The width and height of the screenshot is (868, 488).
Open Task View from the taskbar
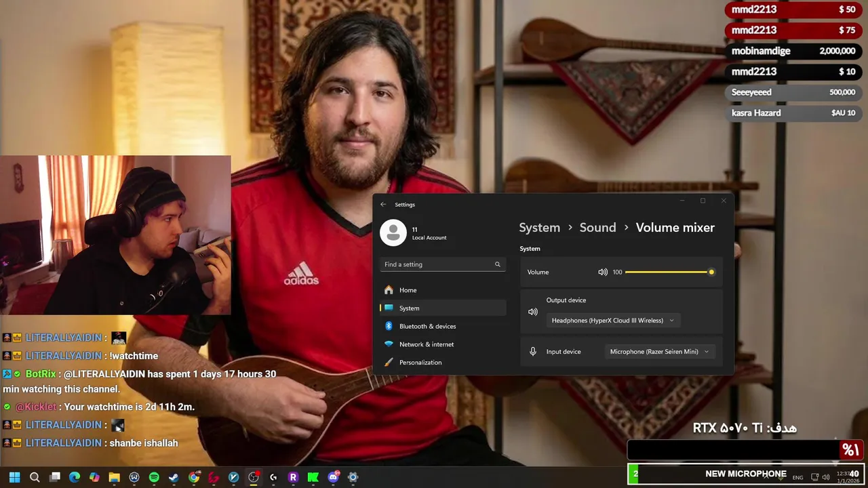(55, 477)
